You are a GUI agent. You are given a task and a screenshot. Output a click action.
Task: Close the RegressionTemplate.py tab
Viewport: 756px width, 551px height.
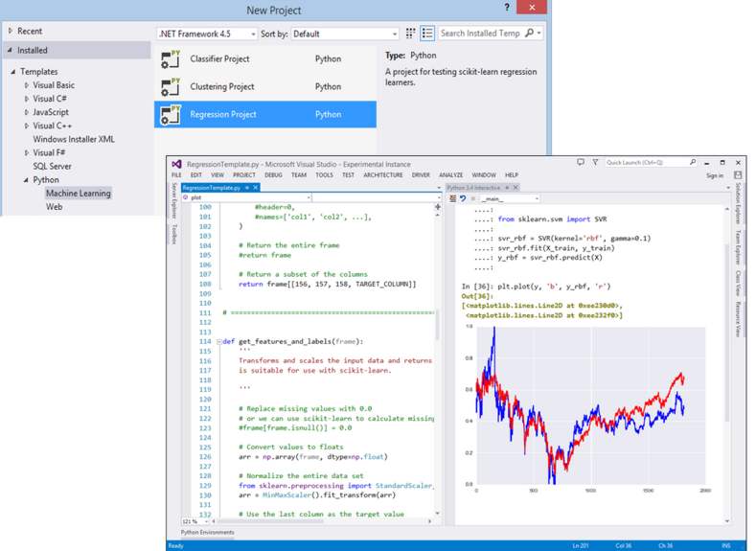(256, 188)
